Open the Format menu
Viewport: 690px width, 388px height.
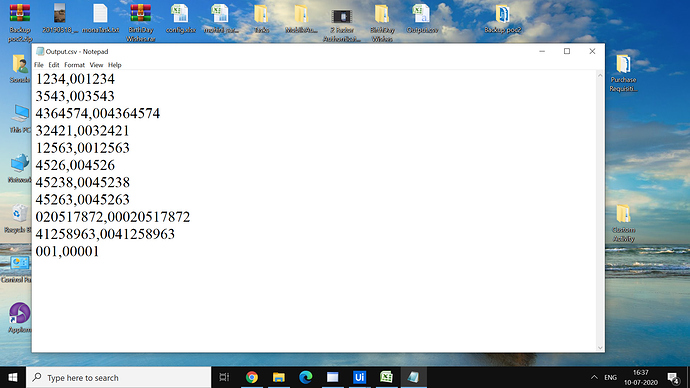[74, 65]
